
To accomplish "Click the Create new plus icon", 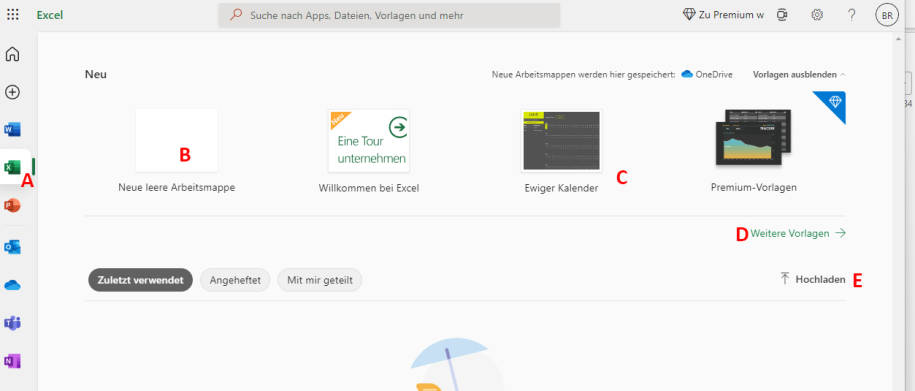I will 12,92.
